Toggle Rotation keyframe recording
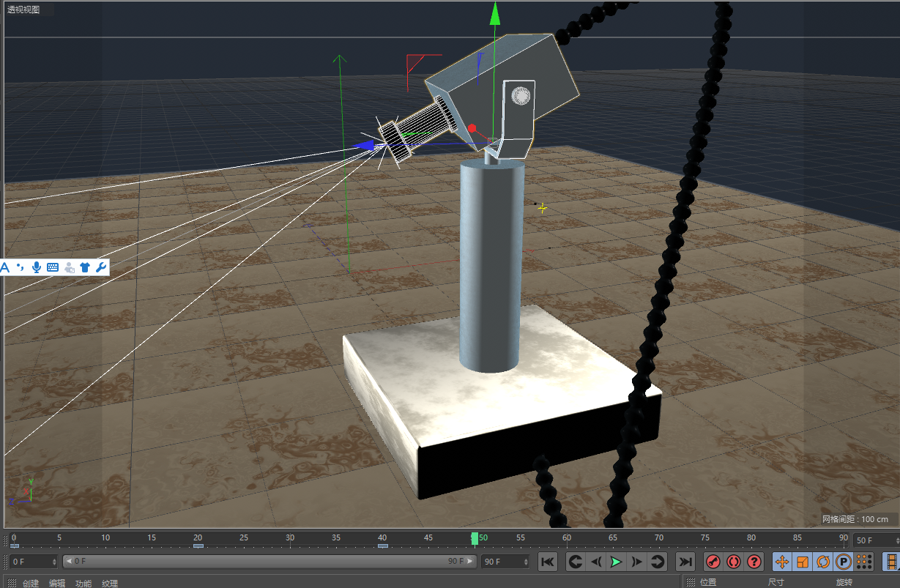 click(823, 562)
